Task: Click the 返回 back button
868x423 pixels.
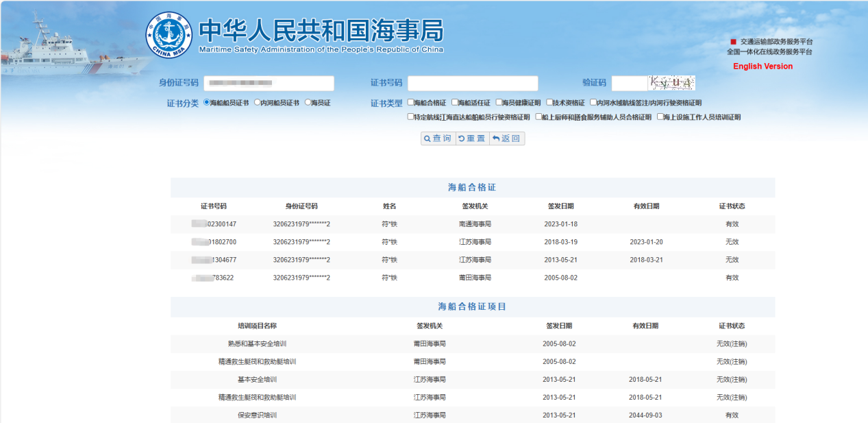Action: click(507, 138)
